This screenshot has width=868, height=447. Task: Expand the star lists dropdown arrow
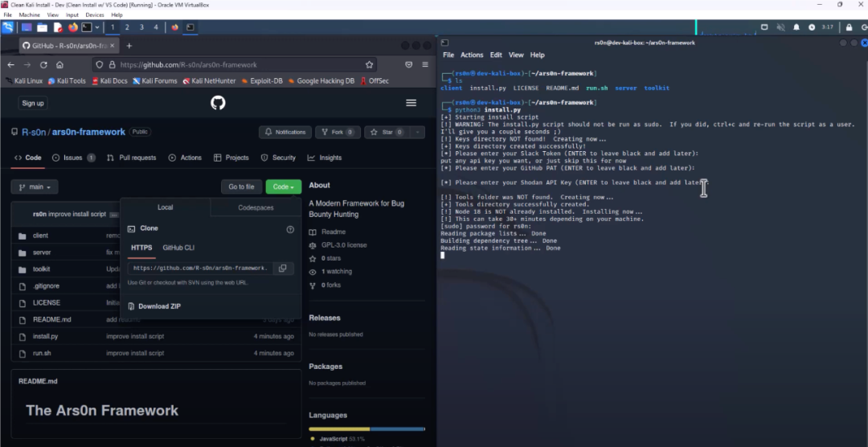pos(417,133)
